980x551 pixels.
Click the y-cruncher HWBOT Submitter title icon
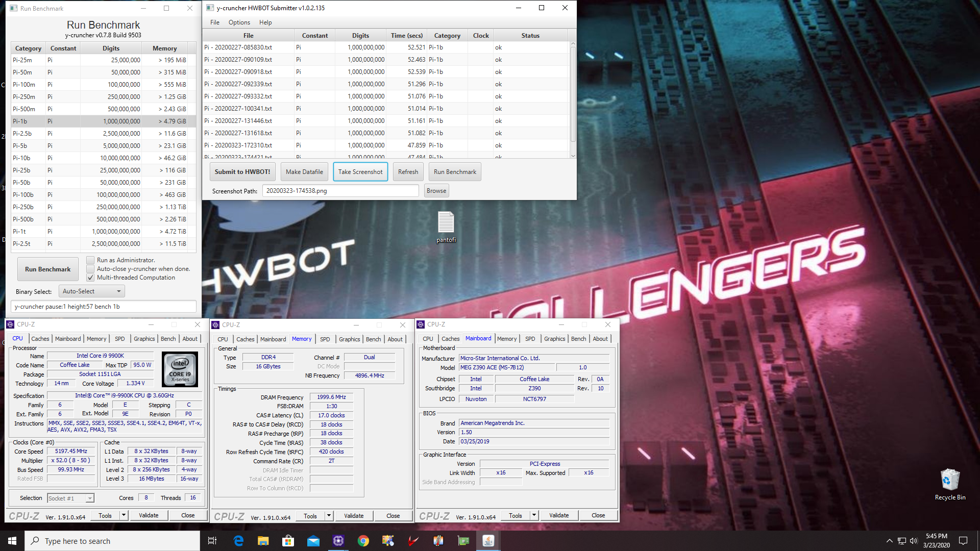tap(210, 8)
